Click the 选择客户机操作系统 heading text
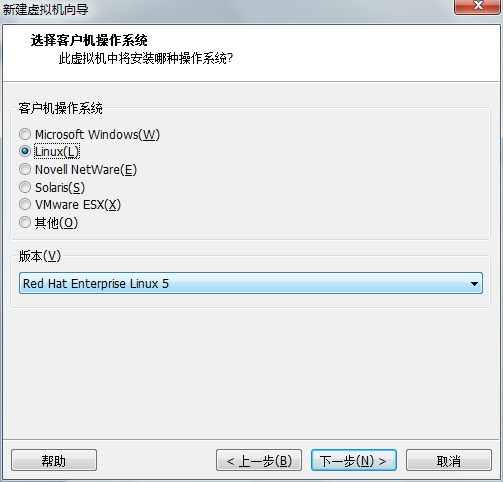 (x=89, y=40)
